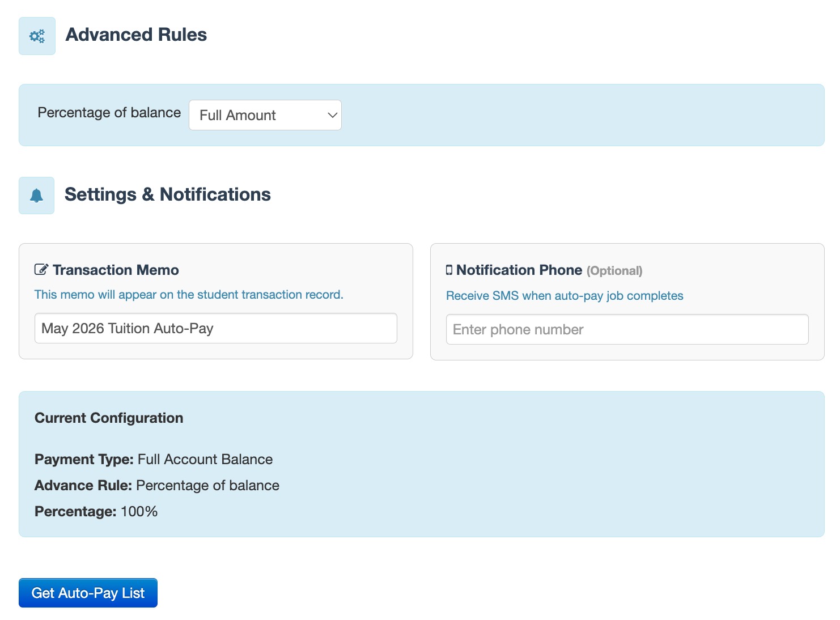
Task: Click the Advanced Rules heading
Action: click(136, 35)
